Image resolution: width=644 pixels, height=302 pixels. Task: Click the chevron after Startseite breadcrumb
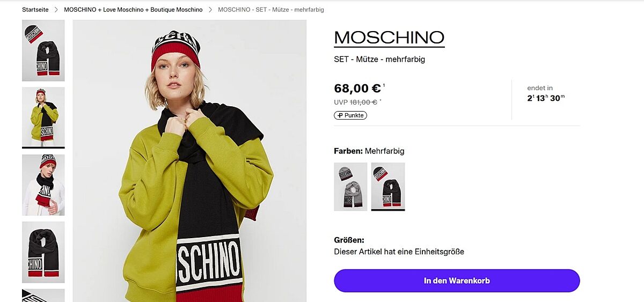click(x=56, y=10)
